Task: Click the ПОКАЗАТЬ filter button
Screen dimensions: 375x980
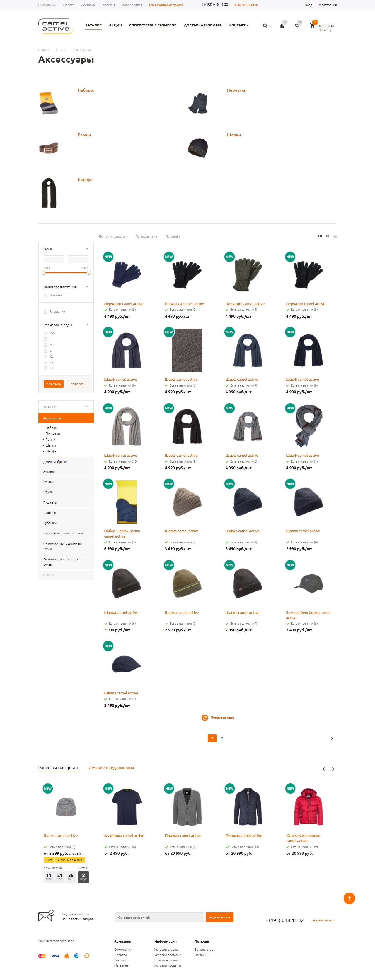Action: [53, 384]
